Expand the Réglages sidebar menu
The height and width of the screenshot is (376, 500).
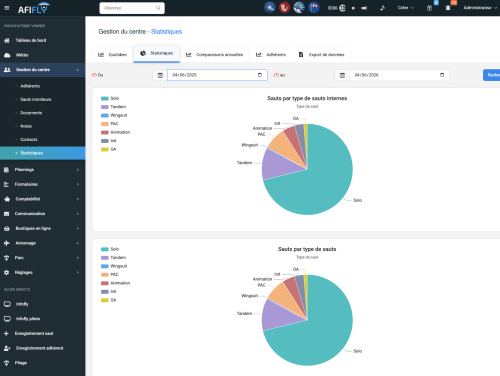tap(42, 272)
